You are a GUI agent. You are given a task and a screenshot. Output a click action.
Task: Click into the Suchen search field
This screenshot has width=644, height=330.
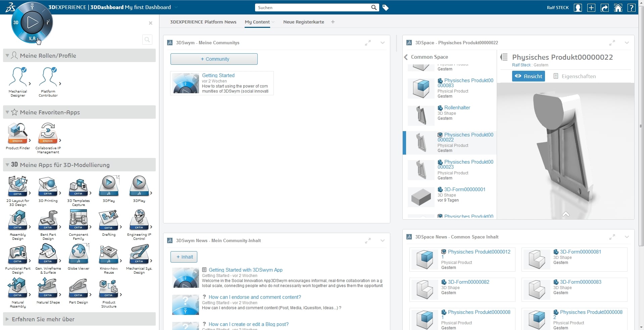[x=313, y=8]
